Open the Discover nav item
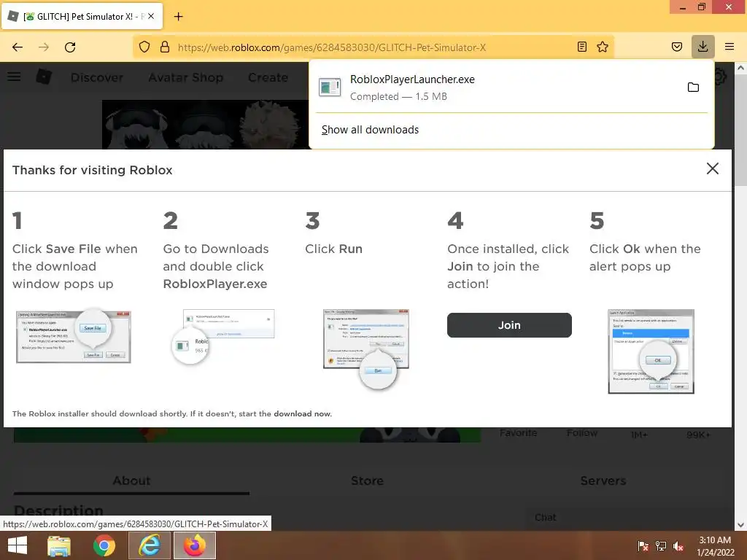This screenshot has width=747, height=560. pos(97,77)
